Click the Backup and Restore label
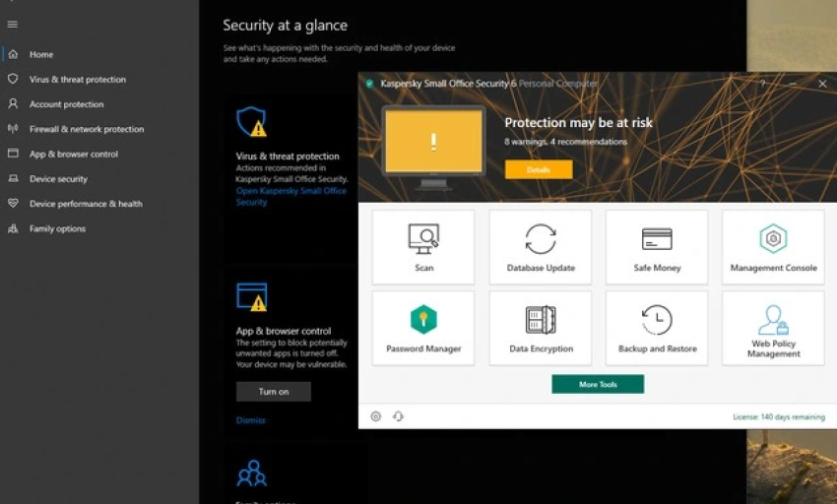This screenshot has height=504, width=837. tap(658, 348)
